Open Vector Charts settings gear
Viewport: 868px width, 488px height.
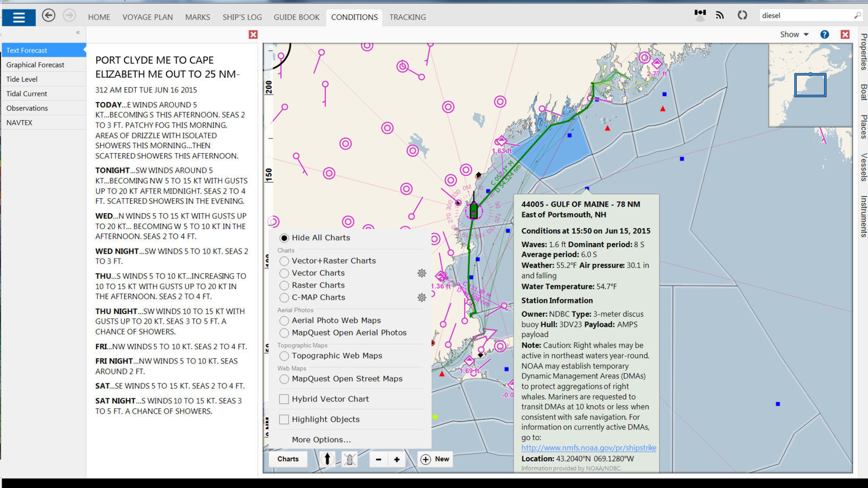422,273
